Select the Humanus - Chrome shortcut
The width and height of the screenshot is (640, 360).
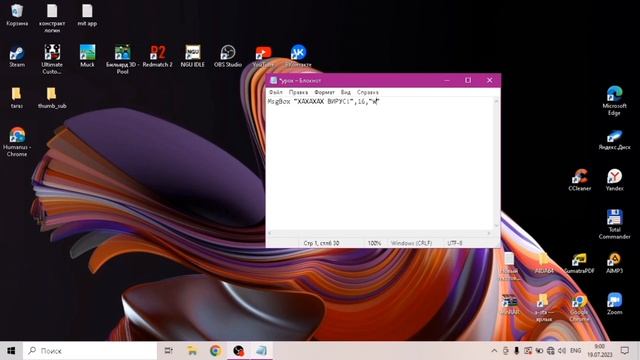(17, 142)
